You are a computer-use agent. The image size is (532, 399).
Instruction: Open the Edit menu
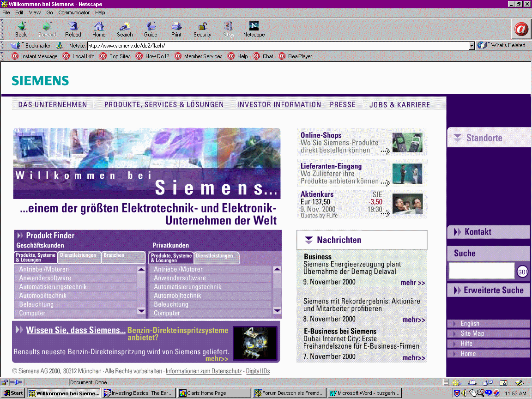point(19,12)
